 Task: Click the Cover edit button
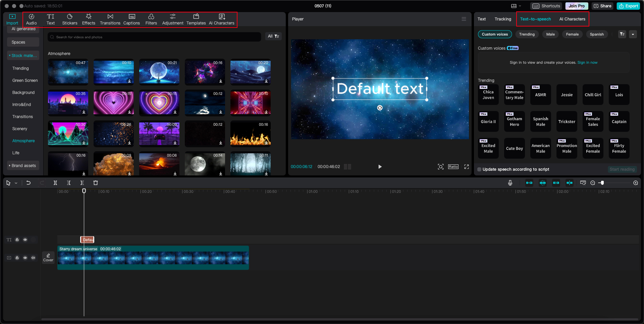pyautogui.click(x=48, y=257)
